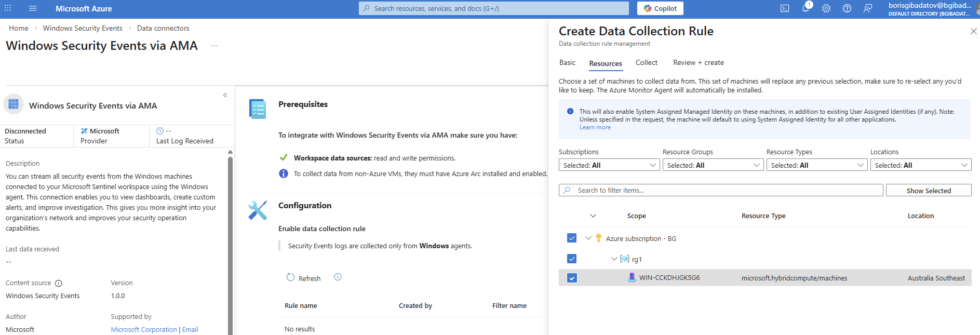Open Cloud Shell from the top bar
This screenshot has height=335, width=980.
[785, 8]
